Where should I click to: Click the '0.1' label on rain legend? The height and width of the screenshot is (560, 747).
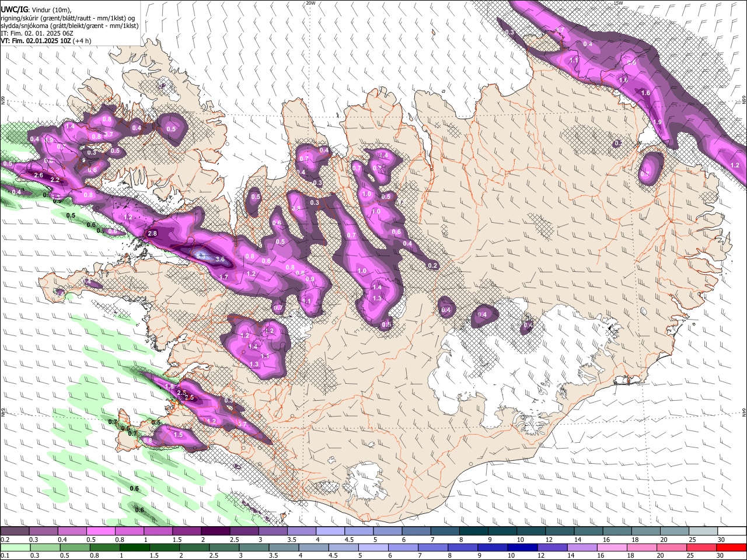(4, 556)
